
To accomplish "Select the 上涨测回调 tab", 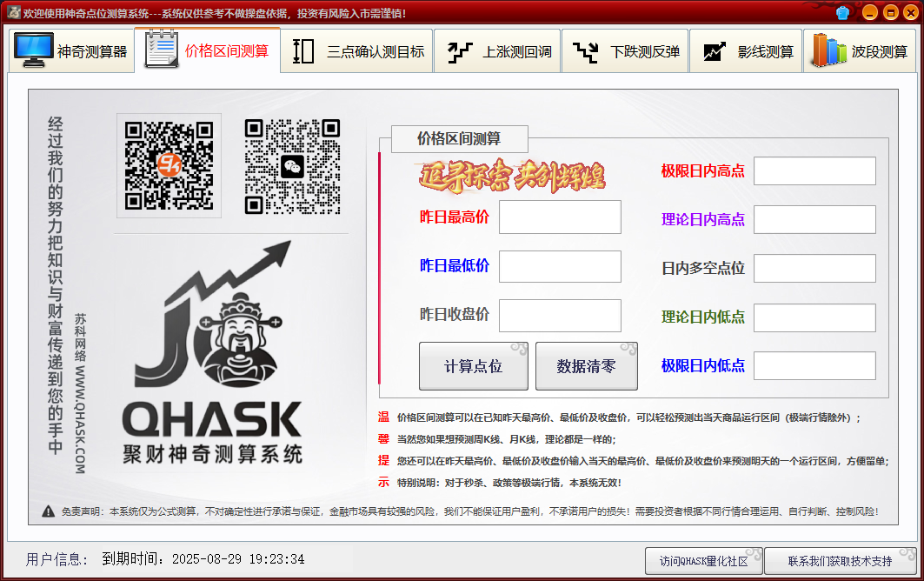I will coord(496,51).
